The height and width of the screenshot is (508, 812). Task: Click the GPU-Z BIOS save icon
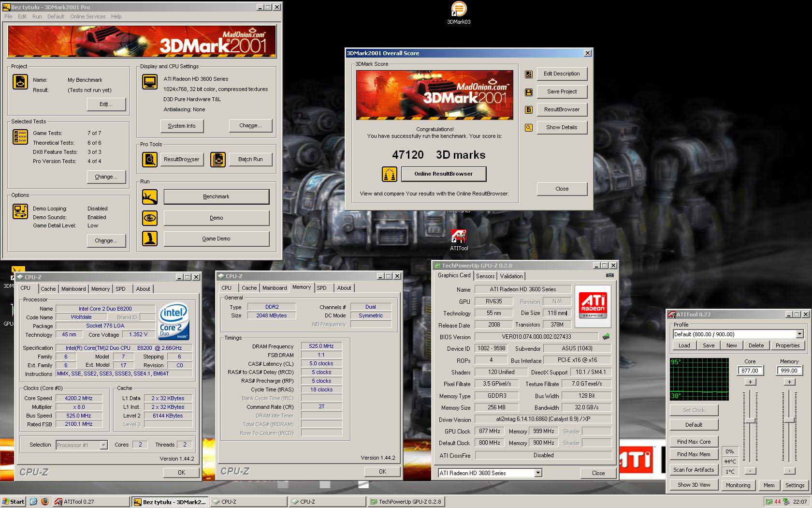[x=606, y=336]
